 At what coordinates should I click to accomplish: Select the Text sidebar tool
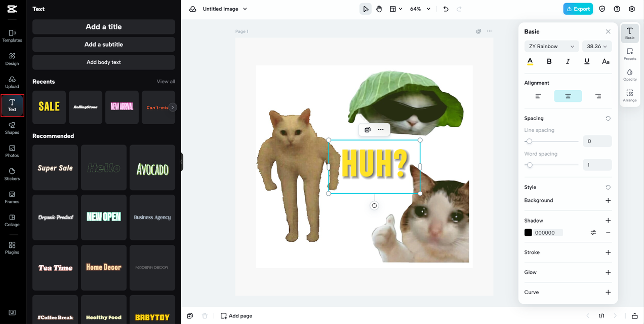(x=12, y=105)
